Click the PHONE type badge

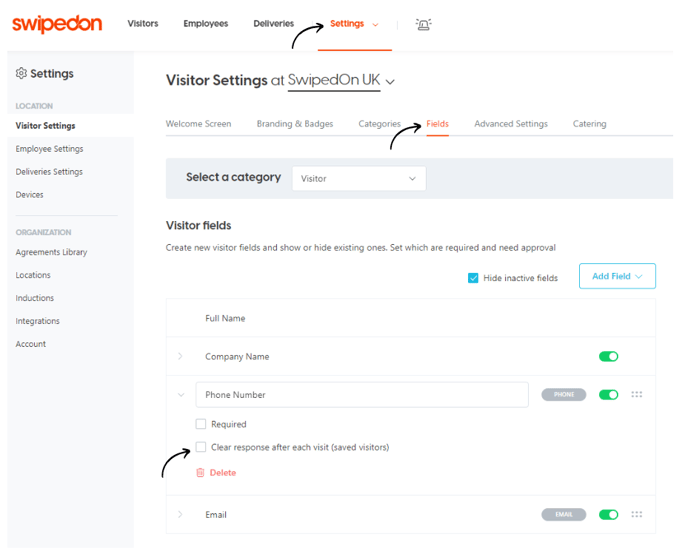[564, 394]
